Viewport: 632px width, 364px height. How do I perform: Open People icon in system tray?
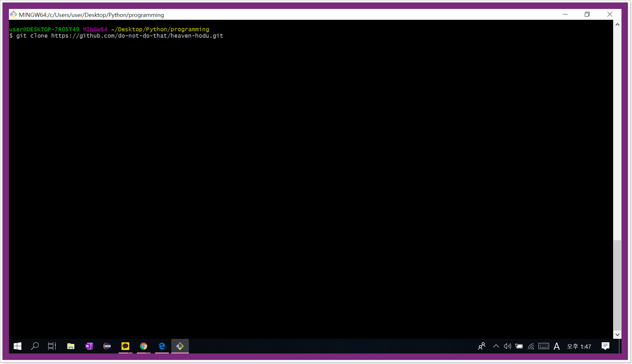482,346
